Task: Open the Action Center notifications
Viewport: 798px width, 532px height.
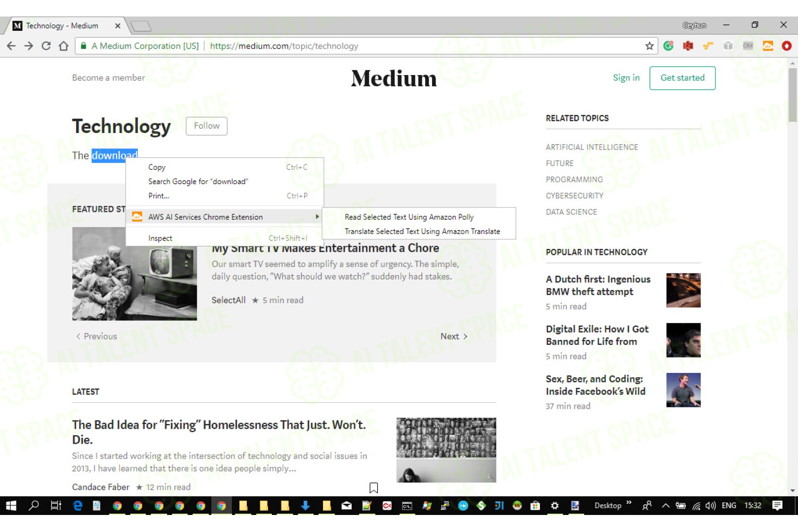Action: tap(777, 505)
